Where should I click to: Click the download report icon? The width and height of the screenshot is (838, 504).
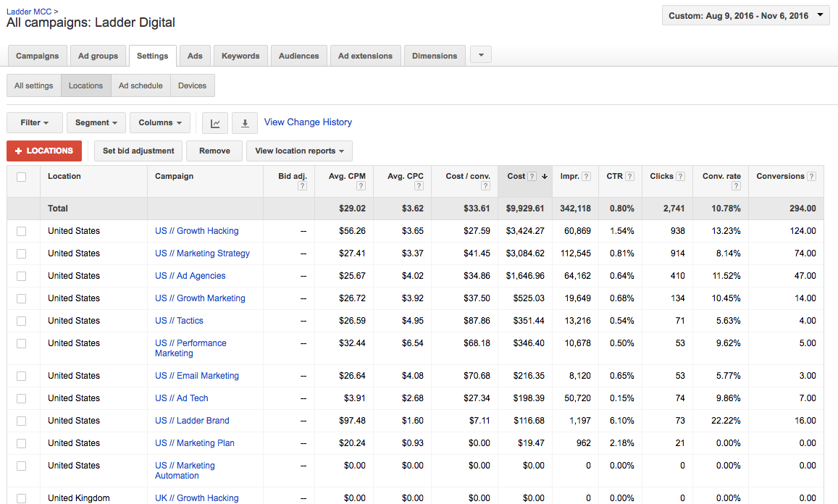[x=244, y=122]
